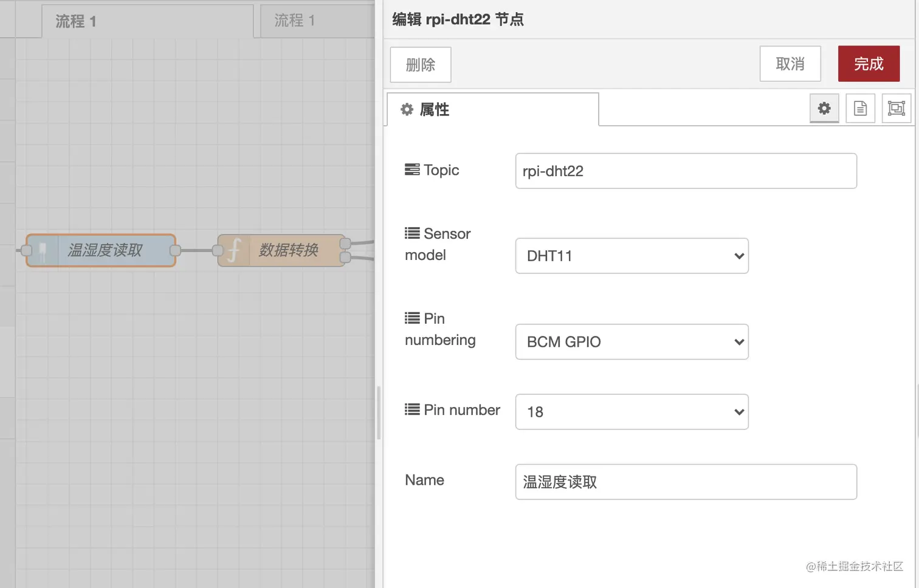Click the 删除 button
Image resolution: width=919 pixels, height=588 pixels.
coord(420,64)
